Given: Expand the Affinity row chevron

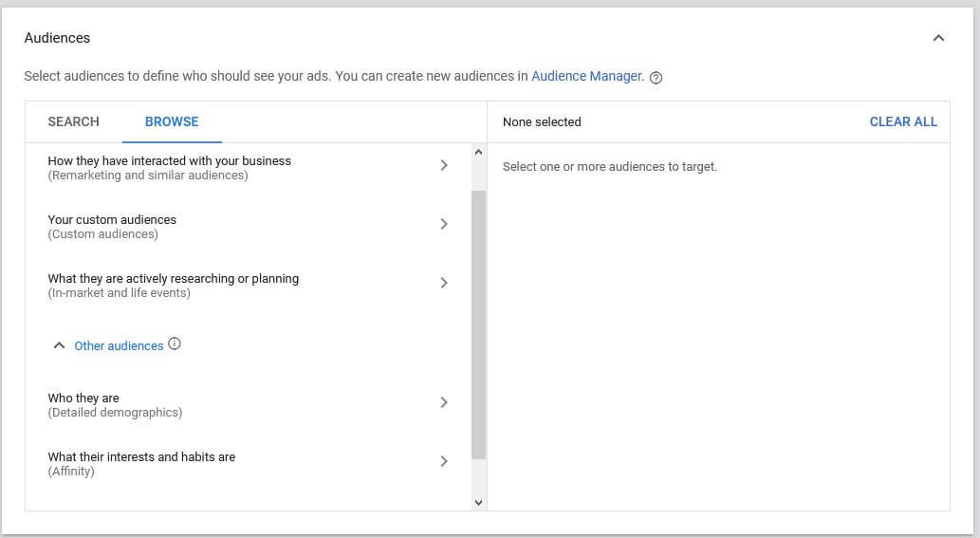Looking at the screenshot, I should pos(444,461).
